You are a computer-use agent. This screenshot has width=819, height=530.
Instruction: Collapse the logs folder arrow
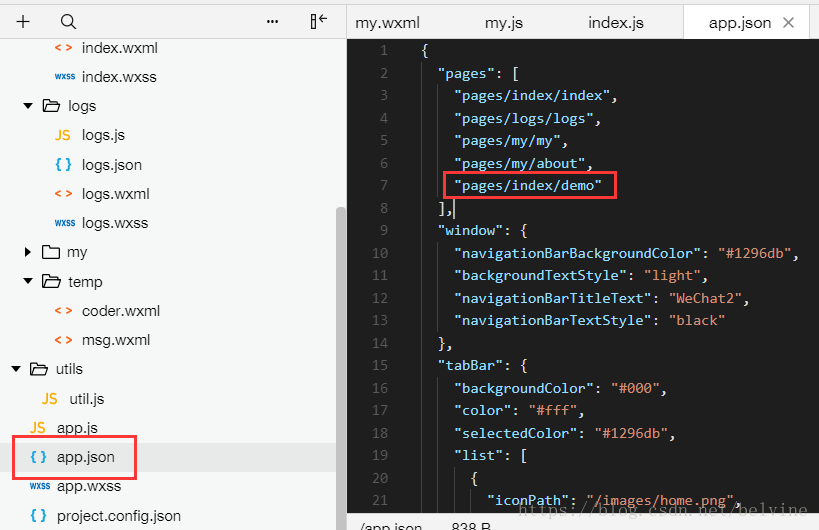[x=28, y=106]
